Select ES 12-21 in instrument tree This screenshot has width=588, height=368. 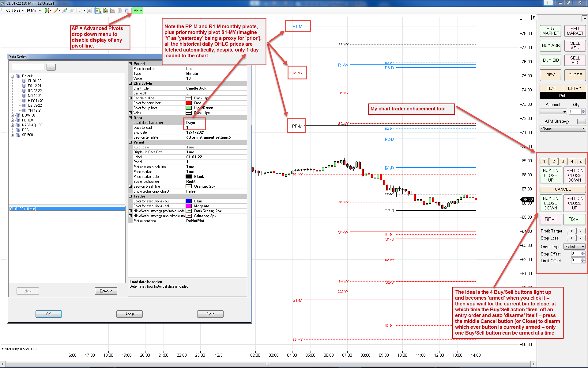[34, 86]
